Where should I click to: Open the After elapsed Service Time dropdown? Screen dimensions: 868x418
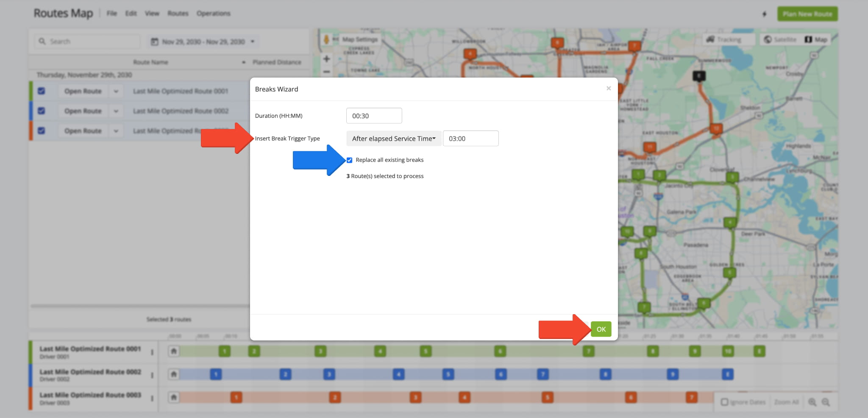point(393,139)
